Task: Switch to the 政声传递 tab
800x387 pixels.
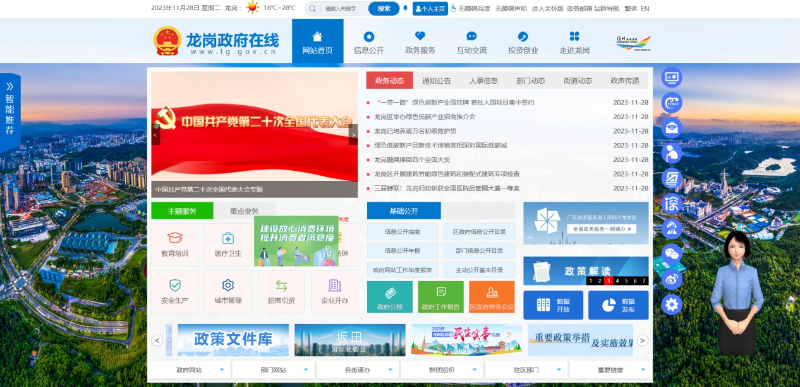Action: pos(624,81)
